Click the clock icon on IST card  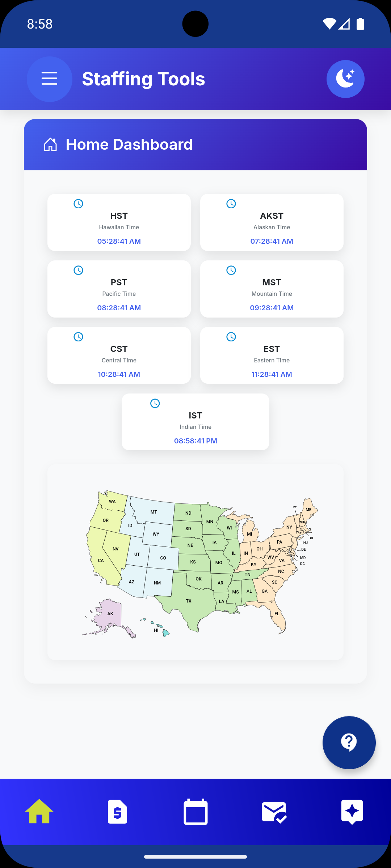[x=155, y=403]
